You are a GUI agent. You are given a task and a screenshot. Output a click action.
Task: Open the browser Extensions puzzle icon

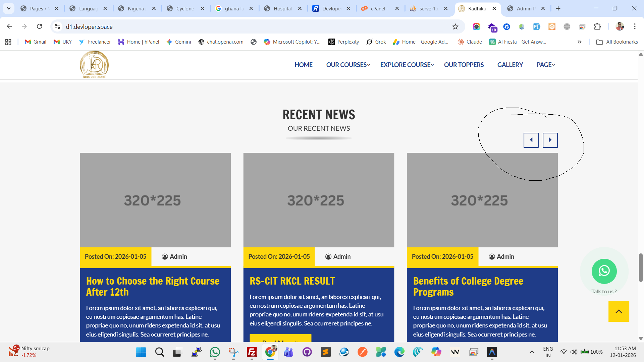click(597, 27)
